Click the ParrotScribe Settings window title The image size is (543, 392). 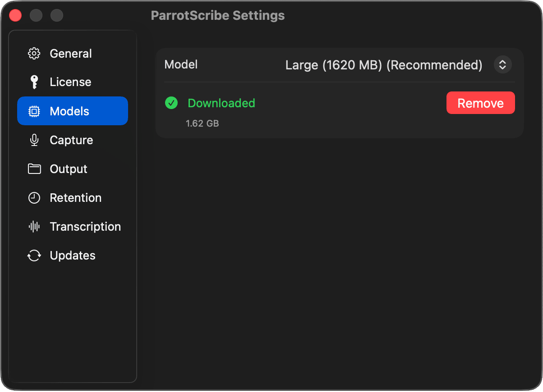coord(218,15)
